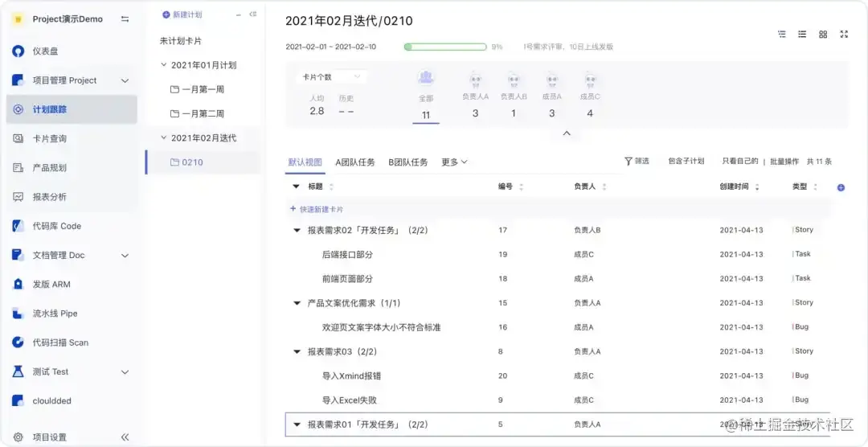868x447 pixels.
Task: Select the 计划跟踪 target icon
Action: (18, 109)
